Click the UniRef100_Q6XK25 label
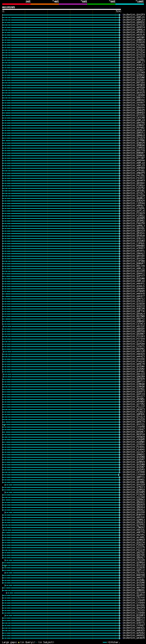Image resolution: width=146 pixels, height=644 pixels. click(x=133, y=93)
